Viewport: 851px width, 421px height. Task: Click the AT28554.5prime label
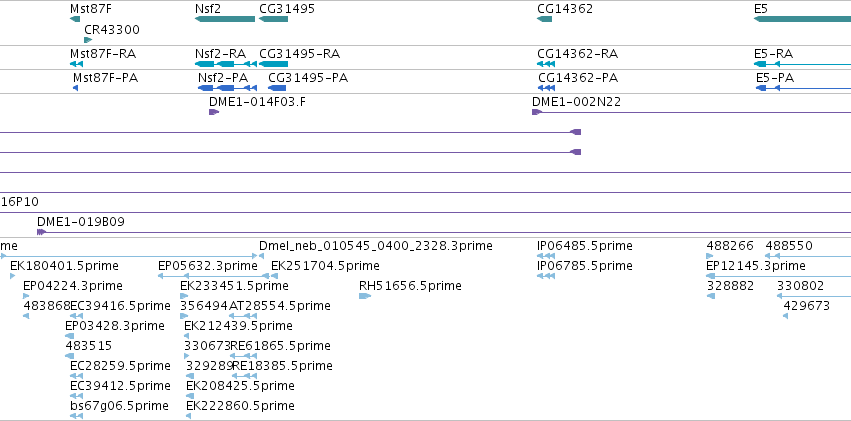tap(280, 305)
